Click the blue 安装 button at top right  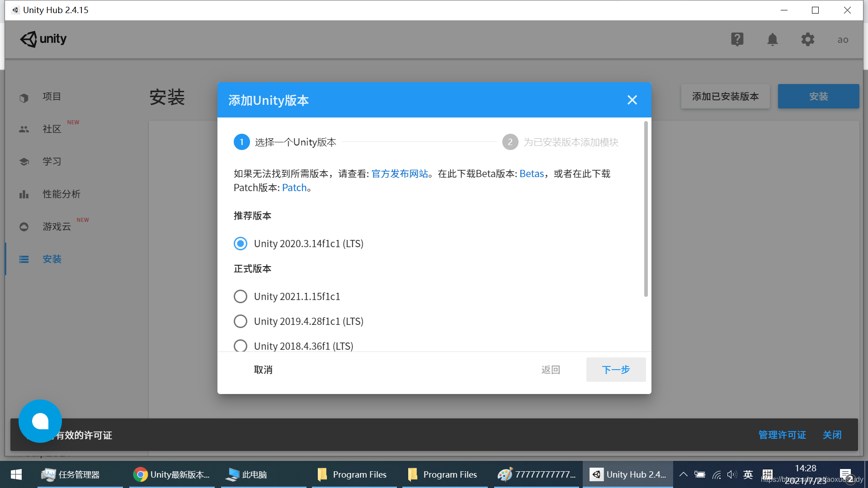pyautogui.click(x=818, y=96)
